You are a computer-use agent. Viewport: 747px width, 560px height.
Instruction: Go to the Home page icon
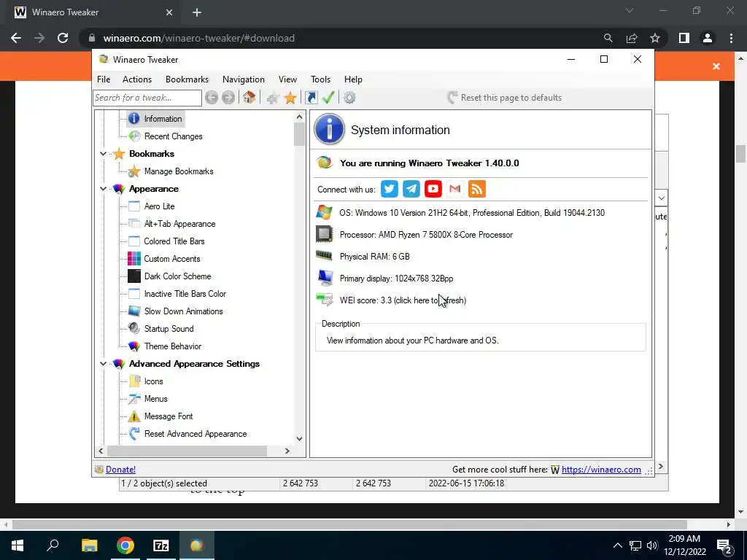(x=249, y=98)
